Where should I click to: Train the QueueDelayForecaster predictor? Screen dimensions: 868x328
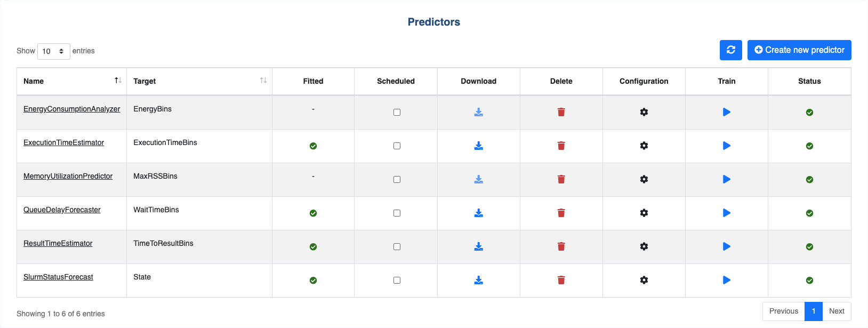click(726, 213)
